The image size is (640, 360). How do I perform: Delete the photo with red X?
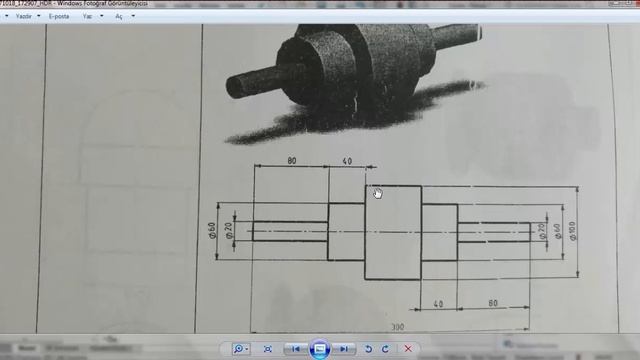408,349
